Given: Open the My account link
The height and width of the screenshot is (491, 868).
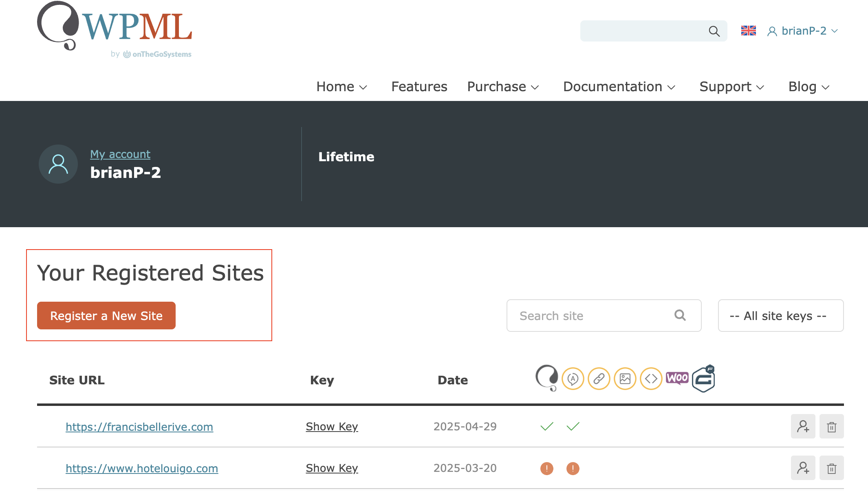Looking at the screenshot, I should 120,154.
